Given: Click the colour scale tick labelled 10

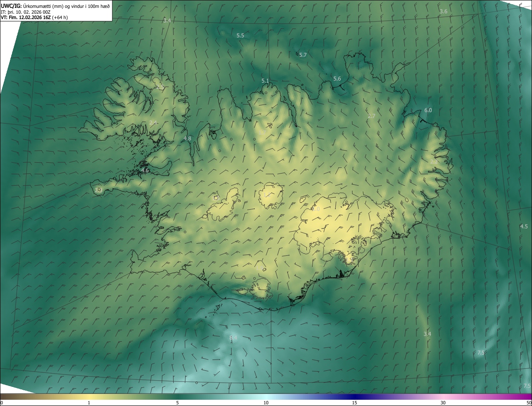Looking at the screenshot, I should pos(266,403).
